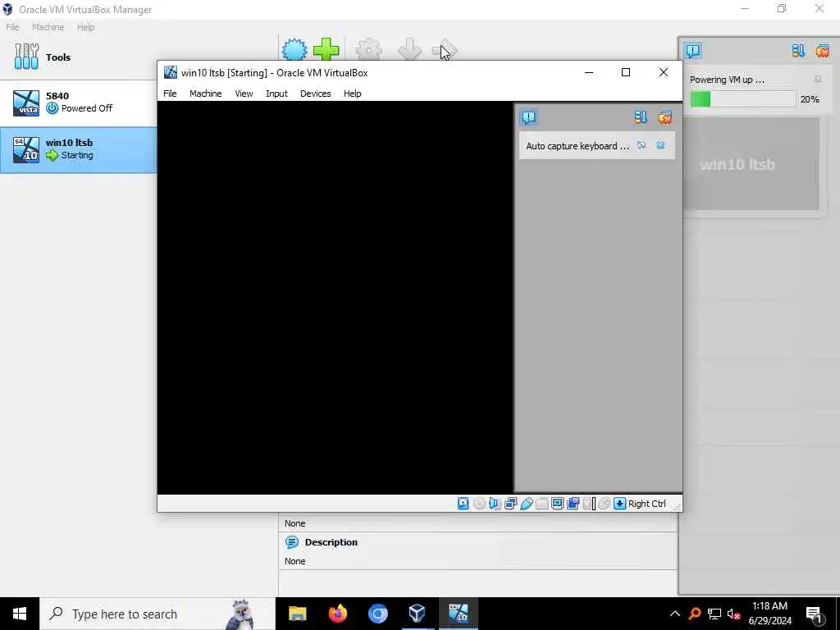Click the Type here to search box
840x630 pixels.
tap(157, 614)
